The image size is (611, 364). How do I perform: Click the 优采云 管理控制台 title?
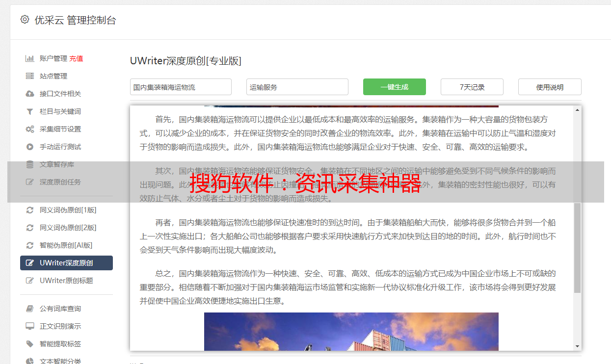(75, 20)
